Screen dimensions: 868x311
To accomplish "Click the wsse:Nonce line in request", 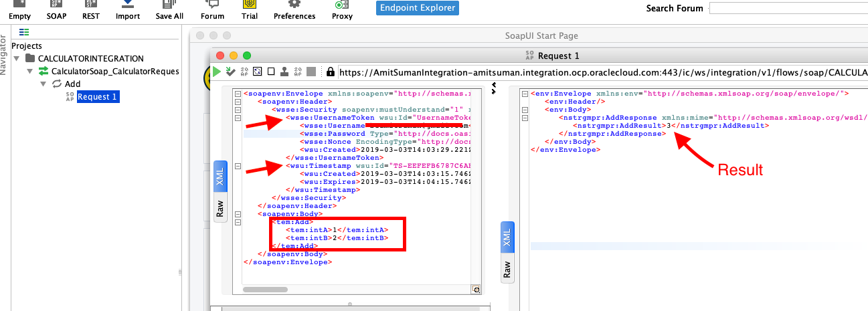I will [386, 142].
